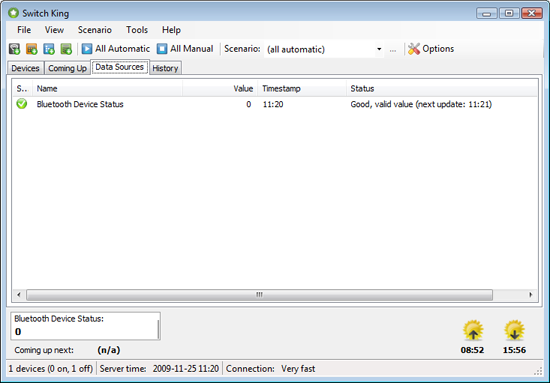Switch to the Devices tab

click(x=25, y=68)
